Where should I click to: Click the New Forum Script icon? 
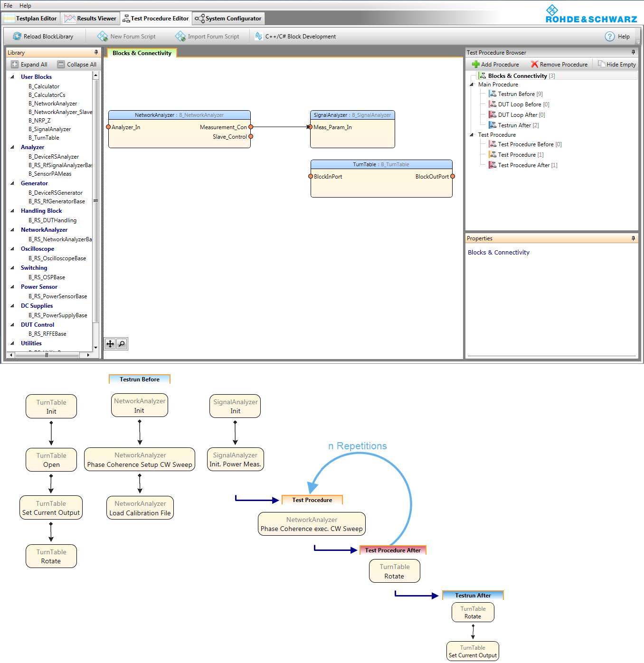click(x=102, y=36)
